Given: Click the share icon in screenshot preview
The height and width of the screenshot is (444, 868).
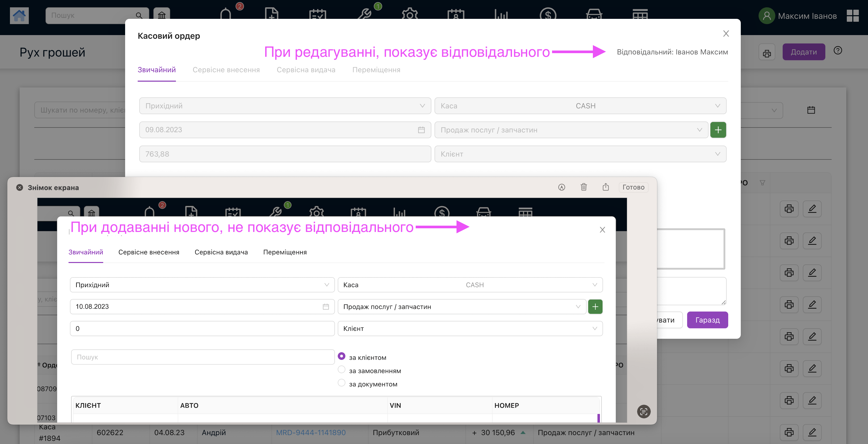Looking at the screenshot, I should click(605, 187).
